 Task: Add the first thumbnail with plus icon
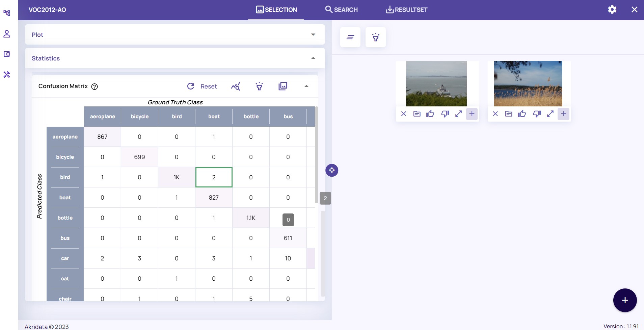[x=472, y=114]
